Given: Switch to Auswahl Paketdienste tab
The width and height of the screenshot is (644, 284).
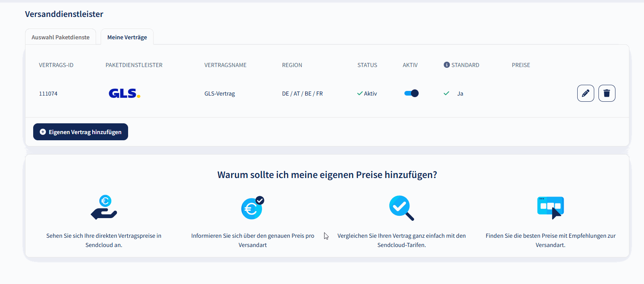Looking at the screenshot, I should (x=61, y=37).
